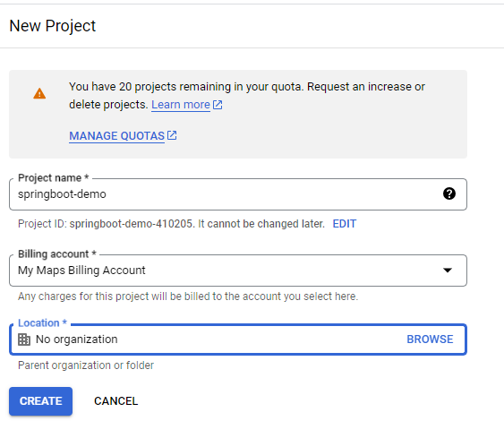Click the quota warning message text
This screenshot has width=504, height=421.
247,96
